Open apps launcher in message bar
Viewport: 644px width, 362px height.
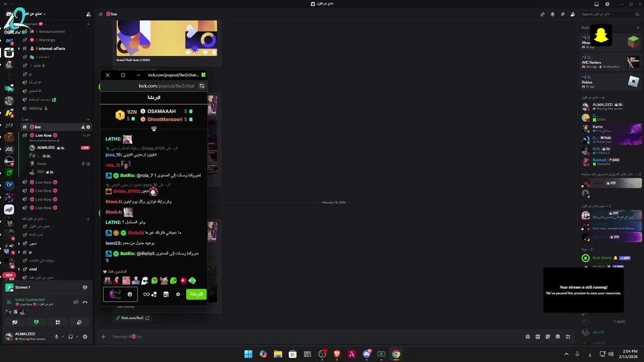pyautogui.click(x=568, y=336)
